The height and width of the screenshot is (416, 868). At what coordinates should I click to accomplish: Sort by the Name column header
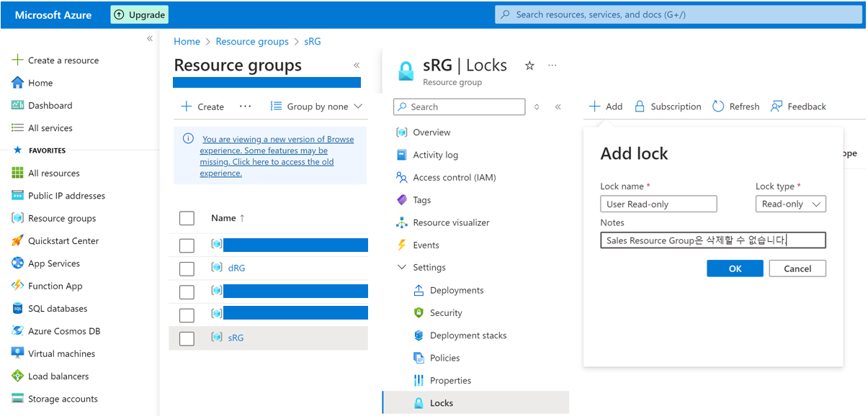coord(228,218)
